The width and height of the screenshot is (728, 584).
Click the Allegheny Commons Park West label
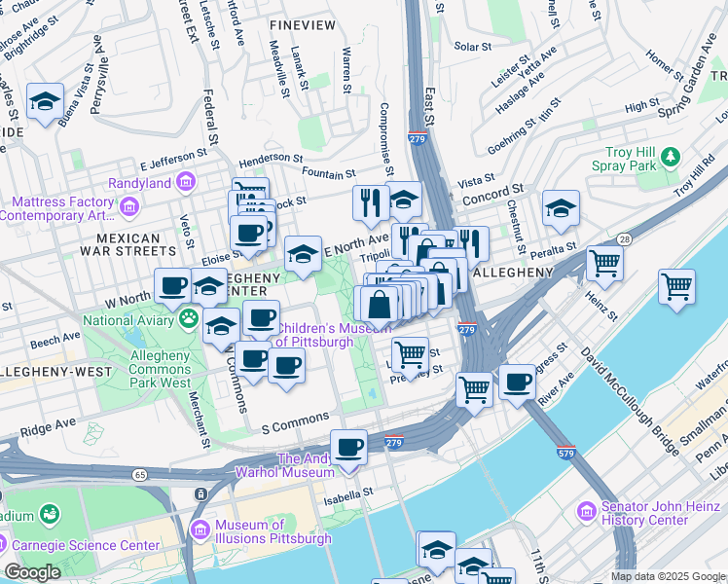pos(160,370)
